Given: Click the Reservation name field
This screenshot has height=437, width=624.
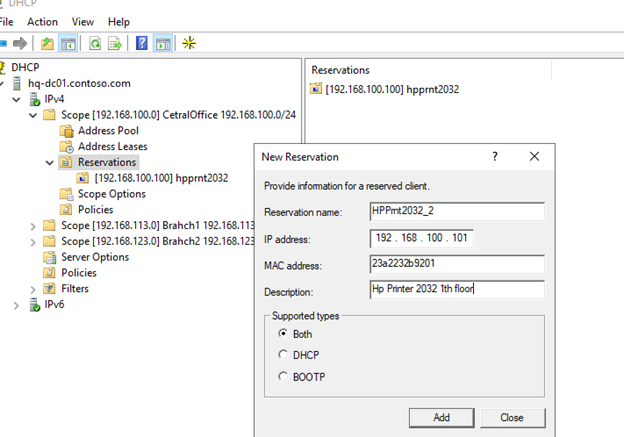Looking at the screenshot, I should [x=457, y=211].
